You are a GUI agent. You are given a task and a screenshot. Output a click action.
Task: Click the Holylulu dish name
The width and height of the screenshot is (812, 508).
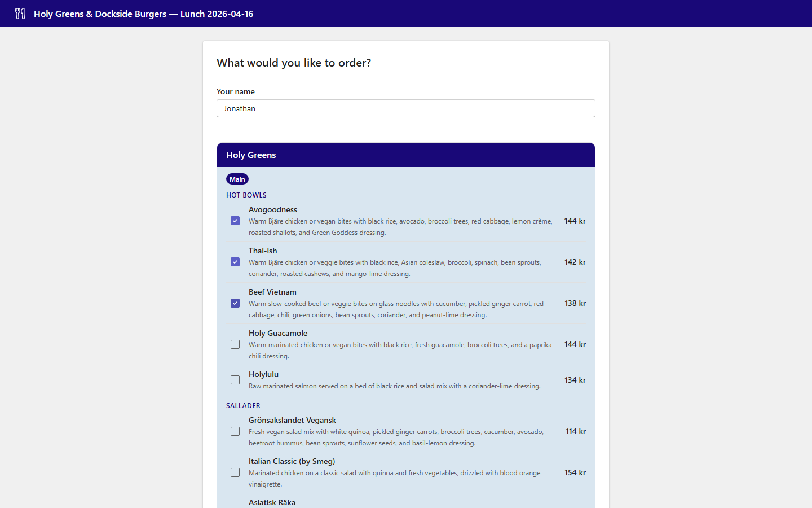tap(263, 374)
